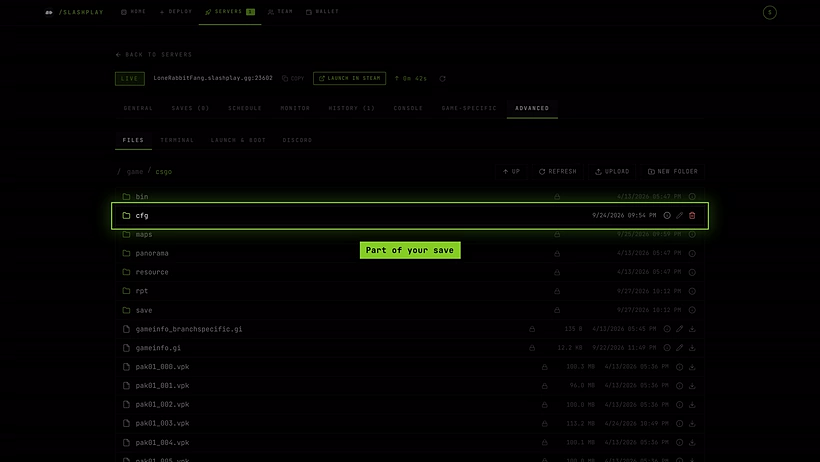
Task: Show info for the maps folder
Action: (x=692, y=234)
